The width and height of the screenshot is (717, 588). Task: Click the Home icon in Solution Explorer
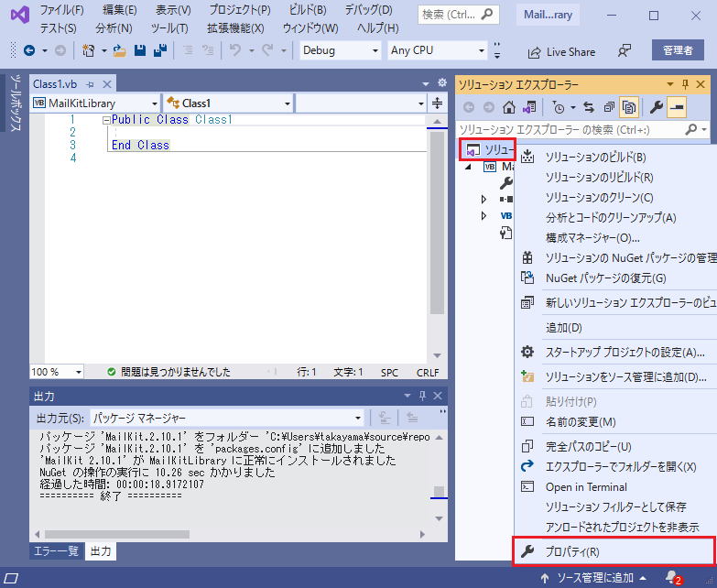point(509,107)
